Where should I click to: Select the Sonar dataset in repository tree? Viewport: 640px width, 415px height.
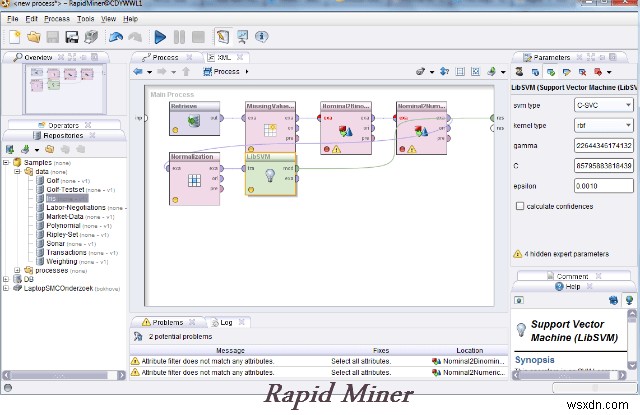(x=56, y=243)
